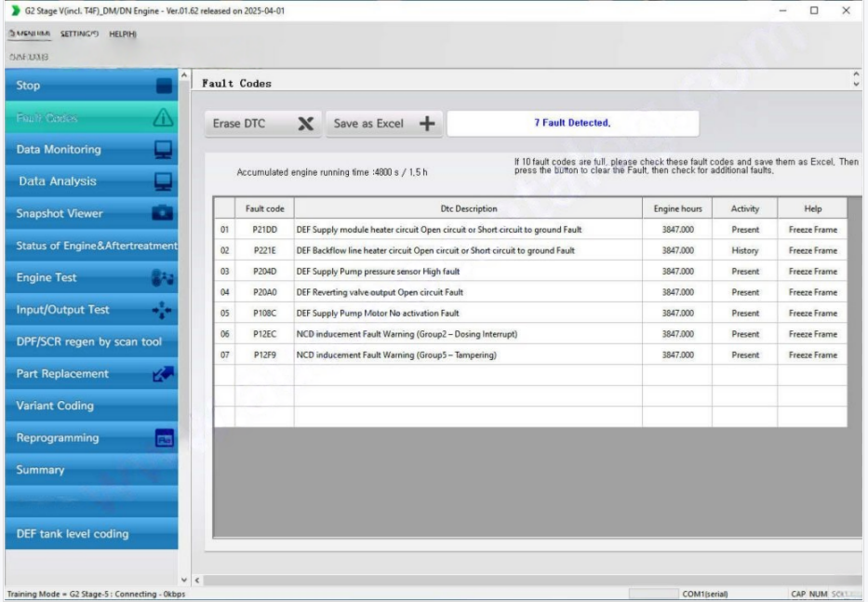868x602 pixels.
Task: Click the Stop icon in sidebar
Action: [x=164, y=87]
